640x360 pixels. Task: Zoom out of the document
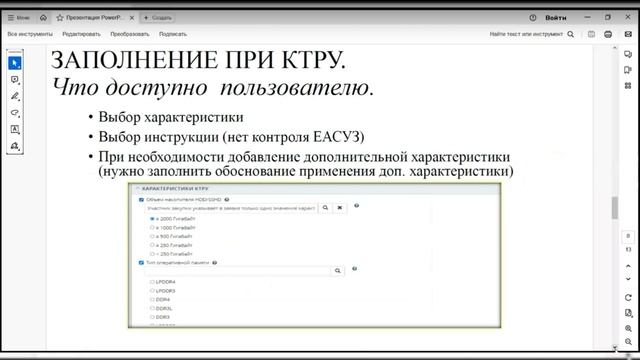[628, 342]
